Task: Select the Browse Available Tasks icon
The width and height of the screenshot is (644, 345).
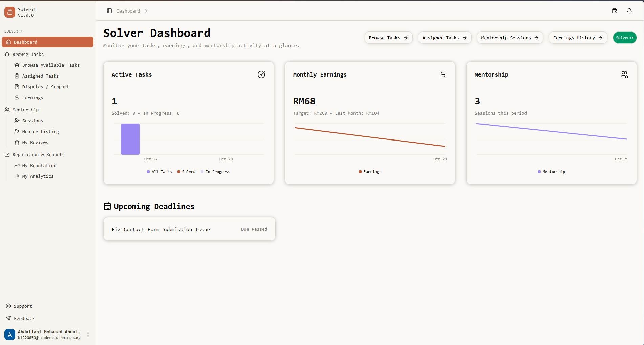Action: 17,65
